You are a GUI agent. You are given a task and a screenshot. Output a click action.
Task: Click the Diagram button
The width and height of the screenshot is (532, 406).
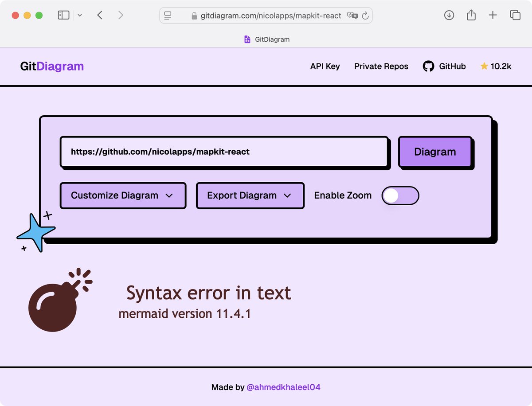click(435, 152)
